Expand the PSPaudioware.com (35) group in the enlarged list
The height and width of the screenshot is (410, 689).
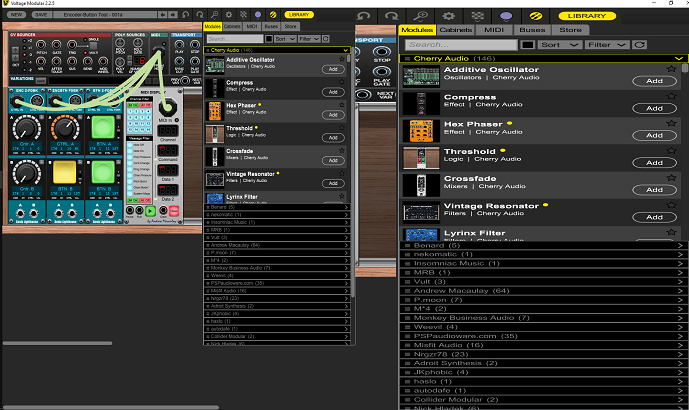[x=542, y=336]
